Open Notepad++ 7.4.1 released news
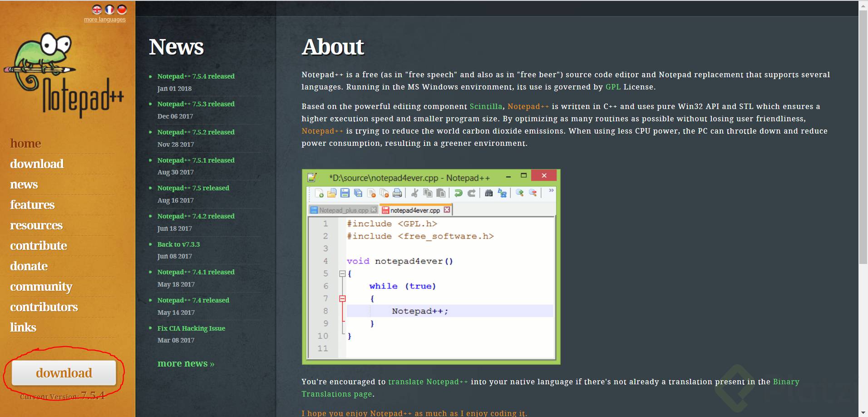Image resolution: width=868 pixels, height=417 pixels. (x=196, y=272)
